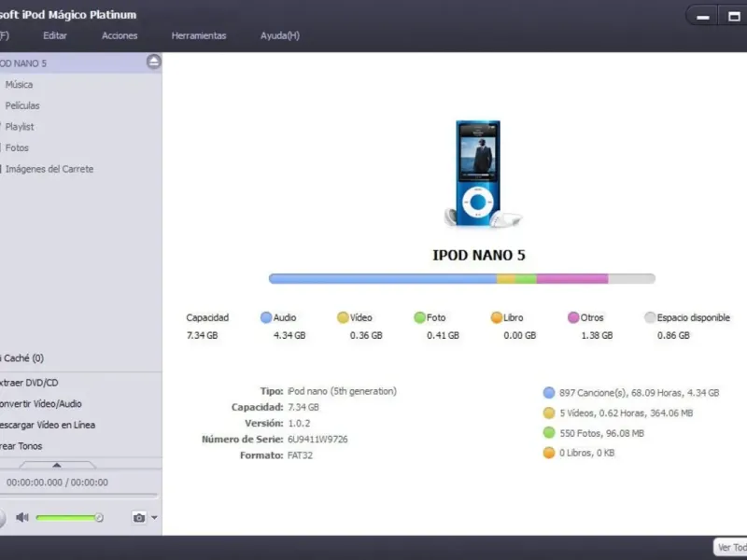Image resolution: width=747 pixels, height=560 pixels.
Task: Open Playlist in the sidebar
Action: point(20,127)
